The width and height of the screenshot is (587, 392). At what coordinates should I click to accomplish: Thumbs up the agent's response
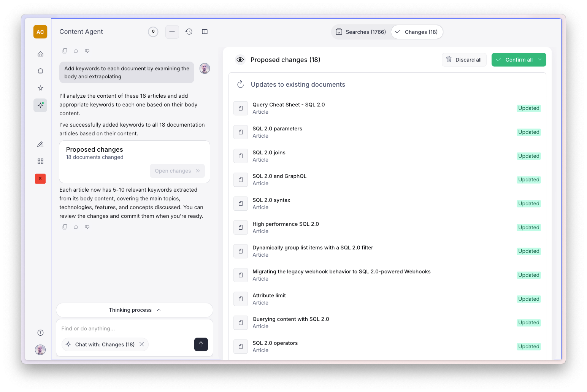pyautogui.click(x=76, y=227)
